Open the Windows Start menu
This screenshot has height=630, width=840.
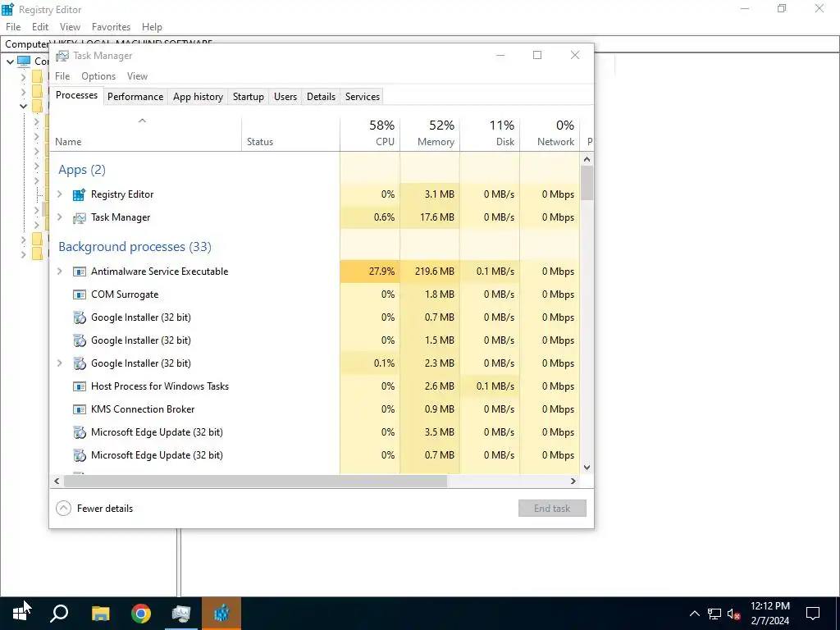[20, 614]
